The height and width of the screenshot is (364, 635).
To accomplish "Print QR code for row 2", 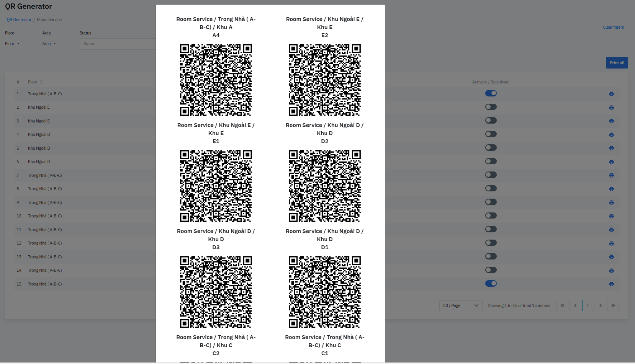I will pos(612,108).
